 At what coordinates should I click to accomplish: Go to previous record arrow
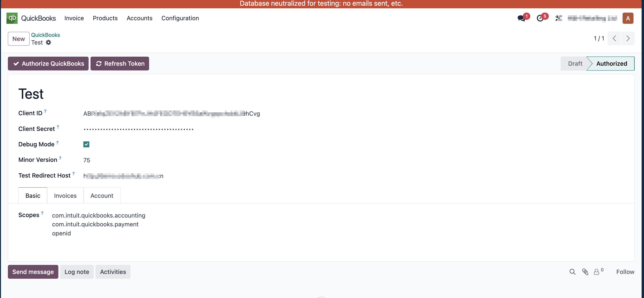pos(614,39)
